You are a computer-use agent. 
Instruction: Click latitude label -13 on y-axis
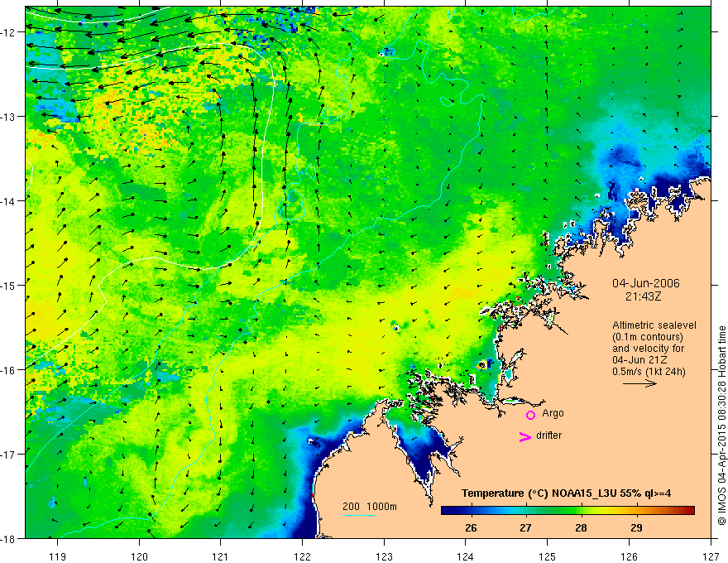tap(8, 117)
